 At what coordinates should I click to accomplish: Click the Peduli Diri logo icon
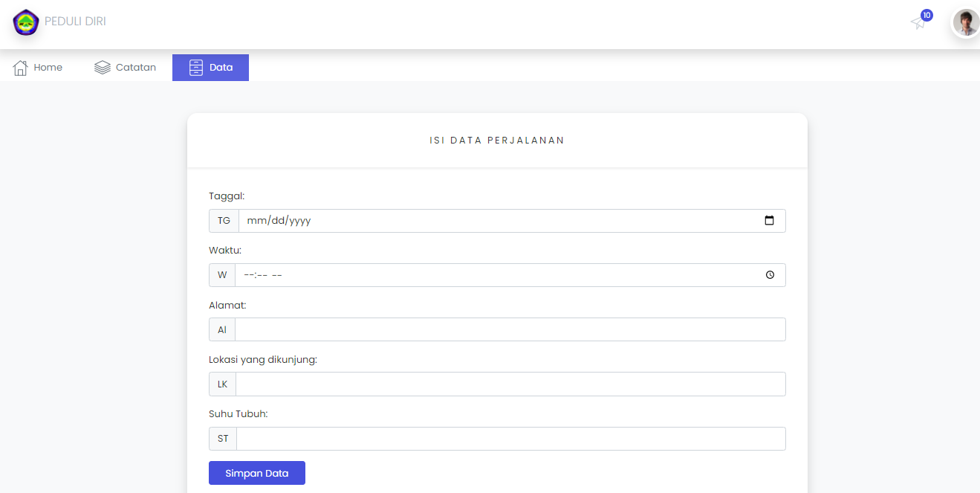[x=25, y=22]
